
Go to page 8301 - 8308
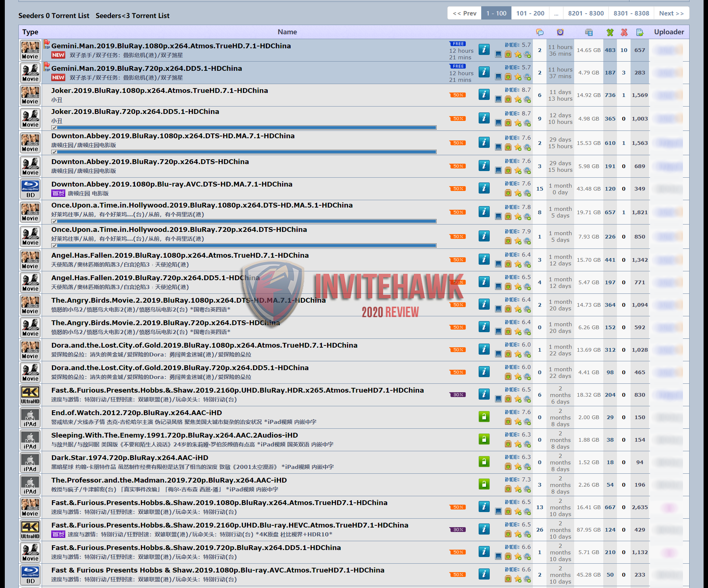(x=631, y=13)
